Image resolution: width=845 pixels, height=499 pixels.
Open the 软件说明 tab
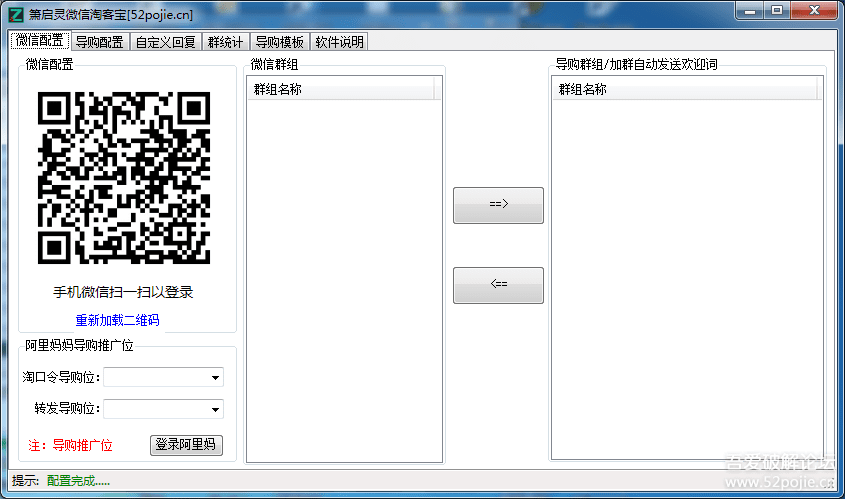coord(340,41)
